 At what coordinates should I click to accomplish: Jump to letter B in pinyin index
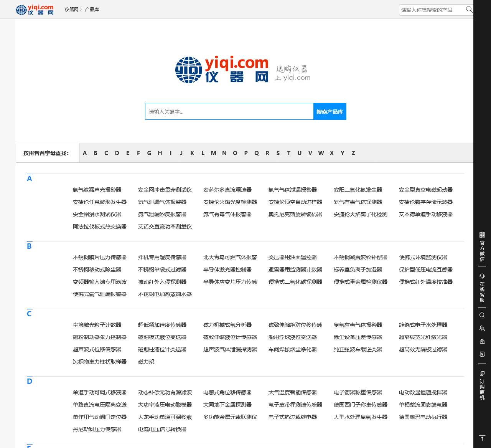point(96,153)
